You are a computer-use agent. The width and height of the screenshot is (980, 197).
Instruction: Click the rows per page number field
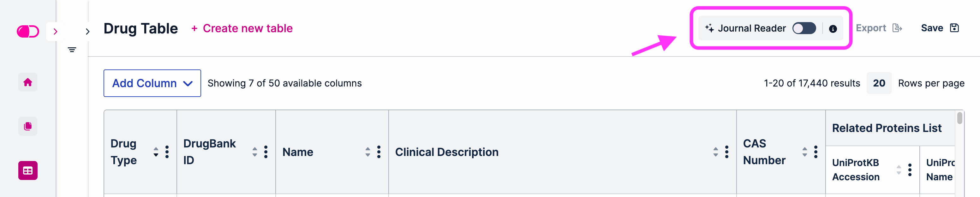click(879, 83)
